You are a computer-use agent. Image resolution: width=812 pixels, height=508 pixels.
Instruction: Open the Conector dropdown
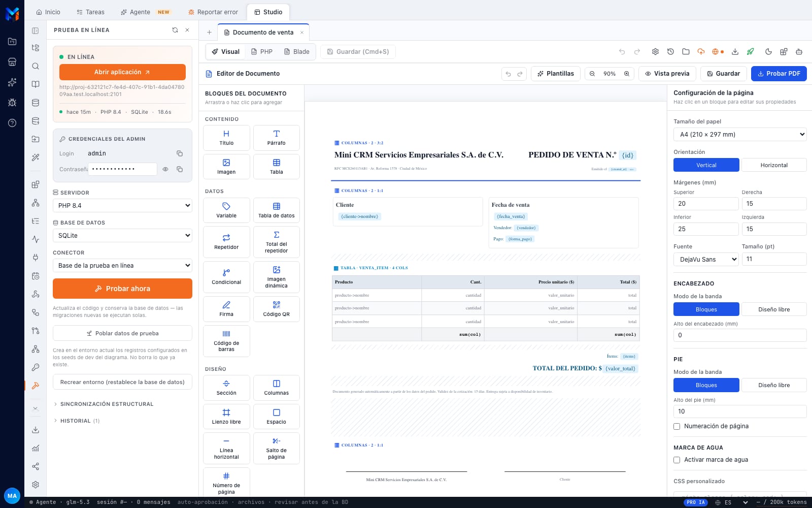122,266
